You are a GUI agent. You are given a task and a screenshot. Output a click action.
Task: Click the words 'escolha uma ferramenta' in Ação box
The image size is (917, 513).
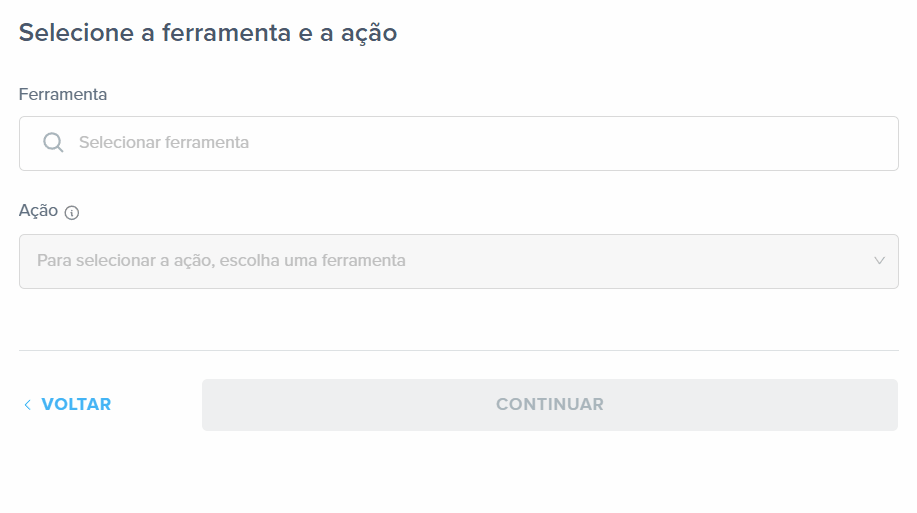pyautogui.click(x=312, y=260)
